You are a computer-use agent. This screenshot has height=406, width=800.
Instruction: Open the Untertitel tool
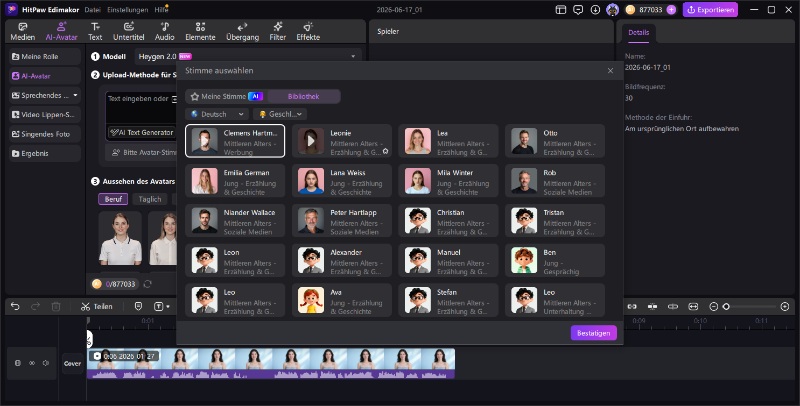129,32
